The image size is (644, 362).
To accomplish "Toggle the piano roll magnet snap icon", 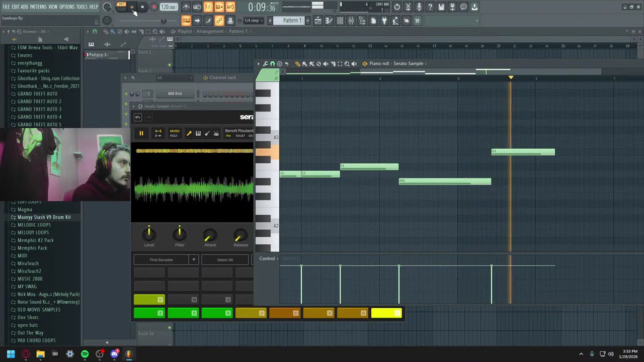I will point(273,64).
